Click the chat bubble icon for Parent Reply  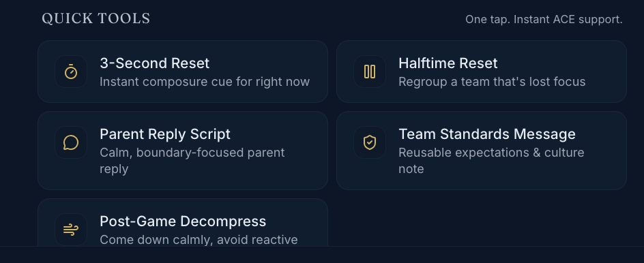pos(71,142)
